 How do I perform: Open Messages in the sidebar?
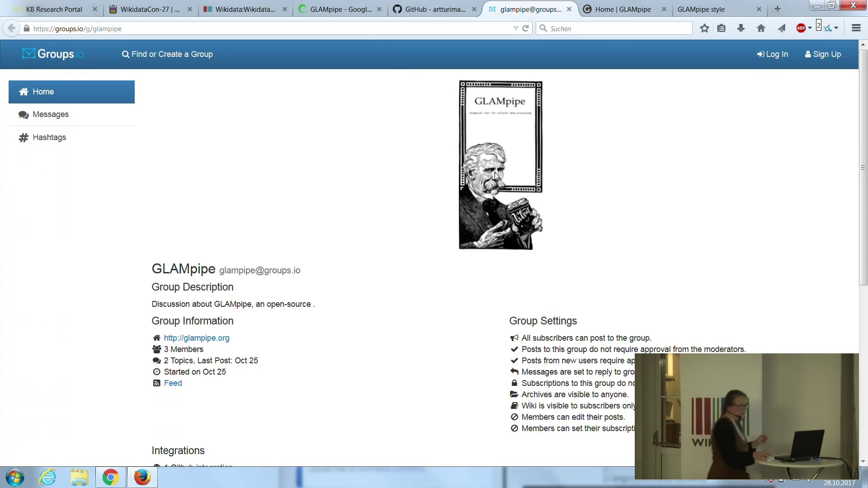pos(71,115)
